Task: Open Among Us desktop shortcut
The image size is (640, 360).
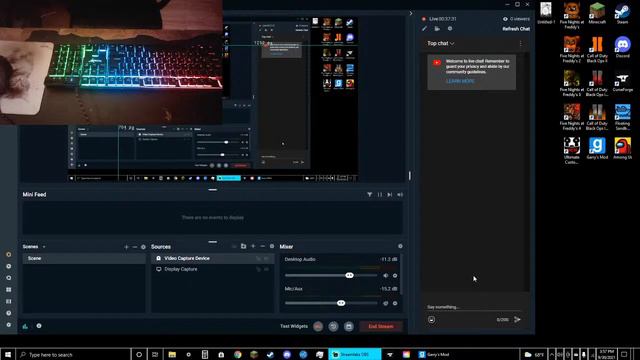Action: tap(622, 149)
